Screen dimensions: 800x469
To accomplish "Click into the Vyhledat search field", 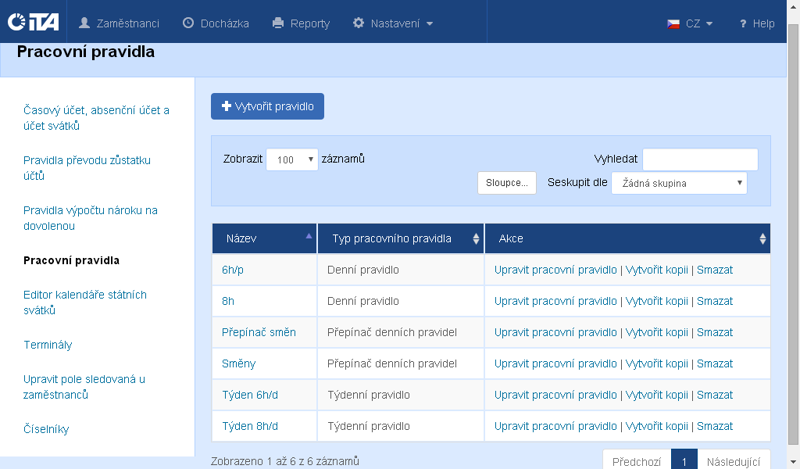I will click(699, 160).
